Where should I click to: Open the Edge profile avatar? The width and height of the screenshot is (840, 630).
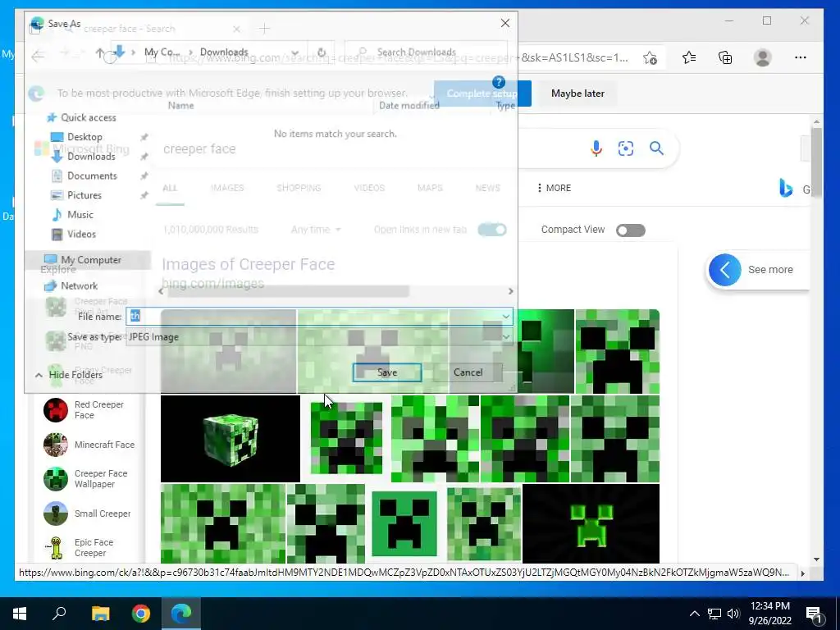click(762, 57)
